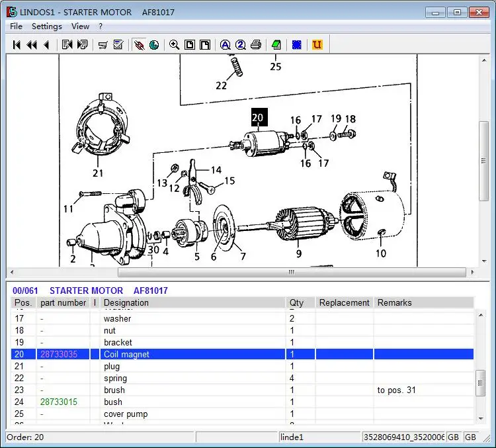Click the diagram vertical scrollbar up arrow
Viewport: 496px width, 448px height.
pyautogui.click(x=484, y=60)
